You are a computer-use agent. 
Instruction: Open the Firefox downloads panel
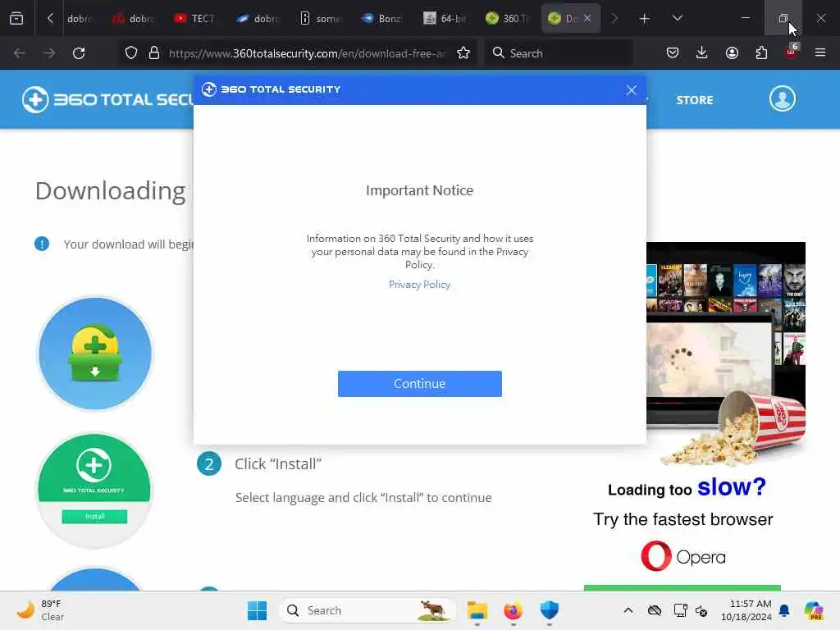(x=702, y=52)
